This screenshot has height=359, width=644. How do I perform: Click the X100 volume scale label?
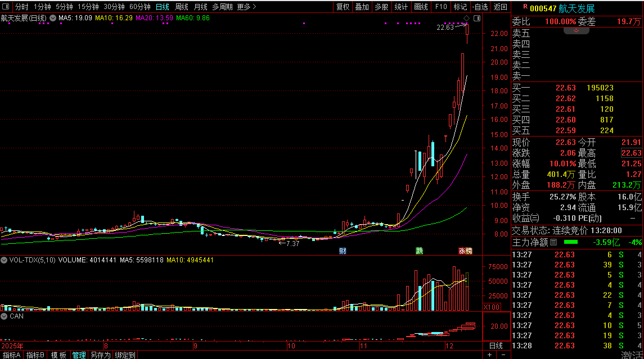(492, 307)
